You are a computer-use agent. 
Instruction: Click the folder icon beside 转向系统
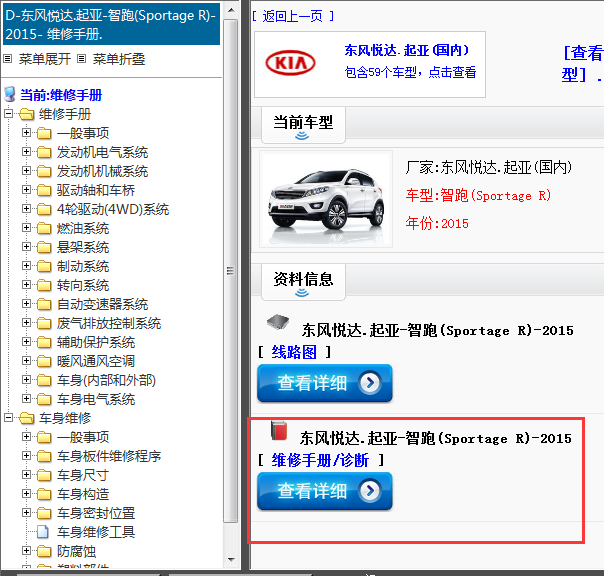tap(44, 285)
